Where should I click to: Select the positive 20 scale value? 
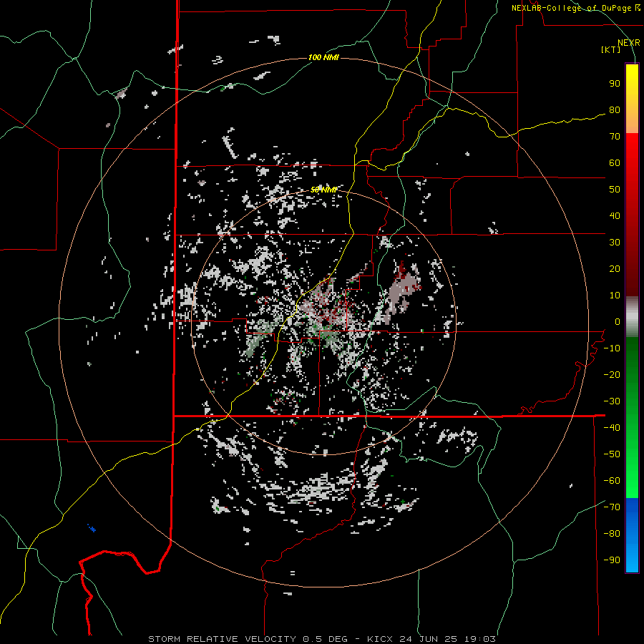[x=615, y=269]
